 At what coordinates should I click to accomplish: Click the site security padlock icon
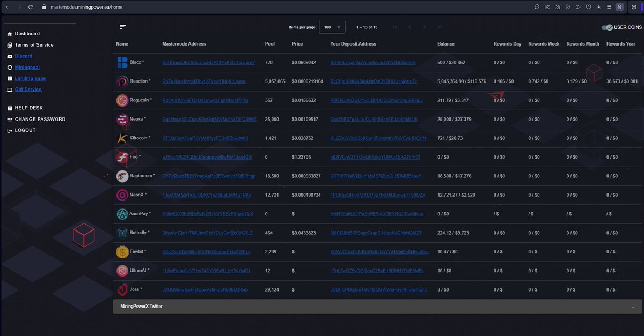(45, 7)
